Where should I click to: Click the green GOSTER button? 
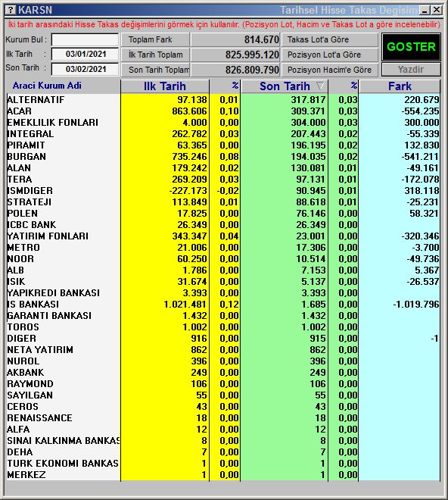[411, 47]
